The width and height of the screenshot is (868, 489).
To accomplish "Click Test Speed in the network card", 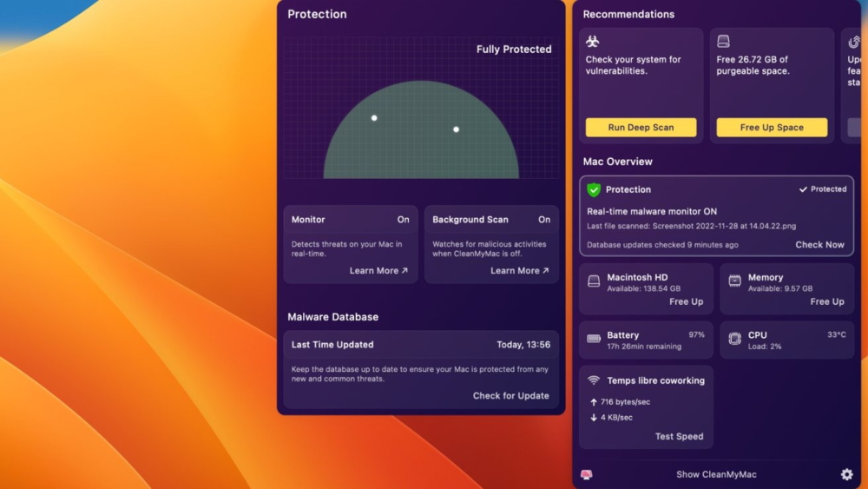I will (x=679, y=437).
